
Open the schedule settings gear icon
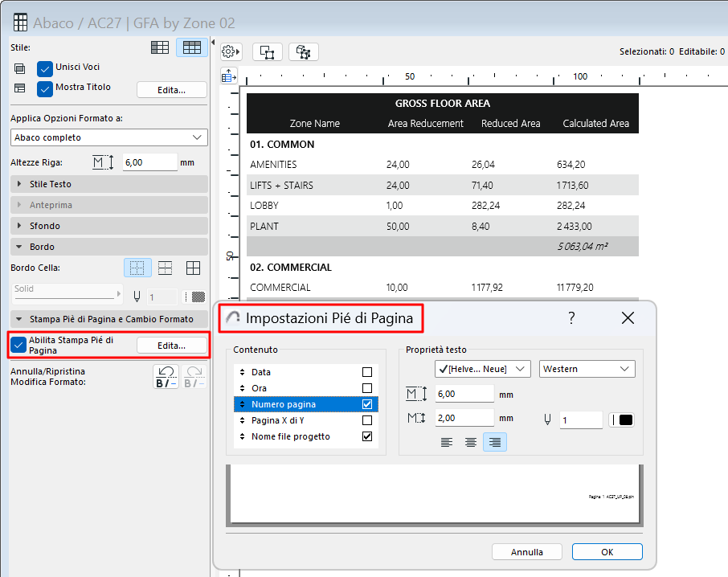click(229, 51)
